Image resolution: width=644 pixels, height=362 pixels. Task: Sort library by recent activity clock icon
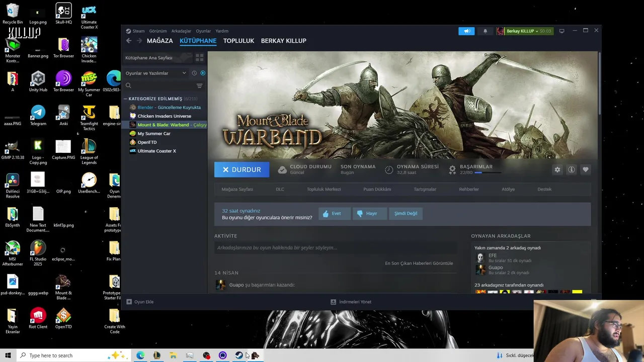pos(194,73)
